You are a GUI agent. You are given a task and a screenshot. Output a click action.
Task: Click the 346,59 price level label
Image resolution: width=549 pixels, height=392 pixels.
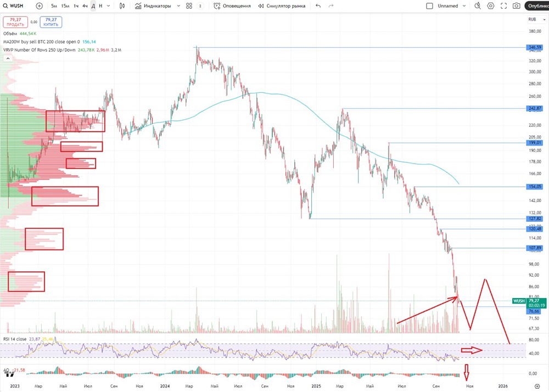[x=535, y=47]
